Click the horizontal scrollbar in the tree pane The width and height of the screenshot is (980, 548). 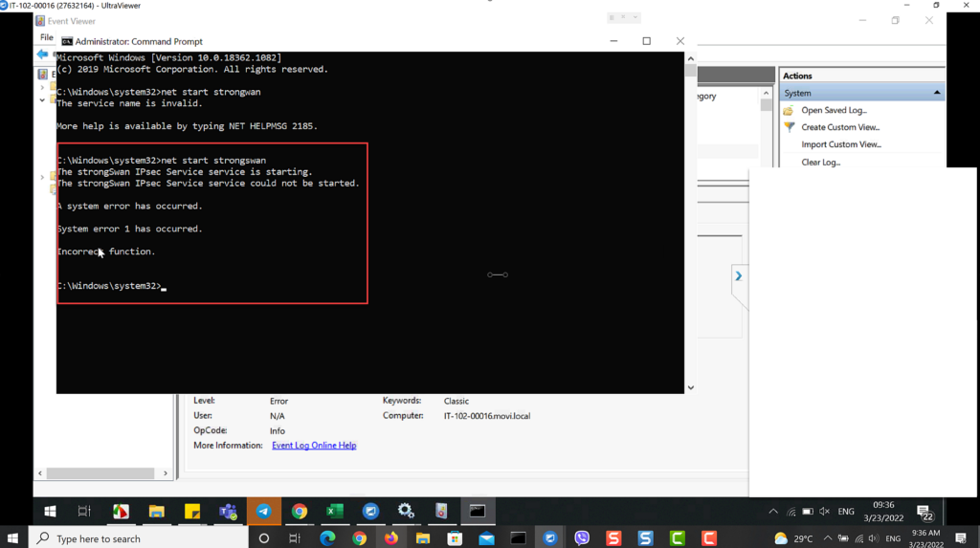pyautogui.click(x=100, y=473)
